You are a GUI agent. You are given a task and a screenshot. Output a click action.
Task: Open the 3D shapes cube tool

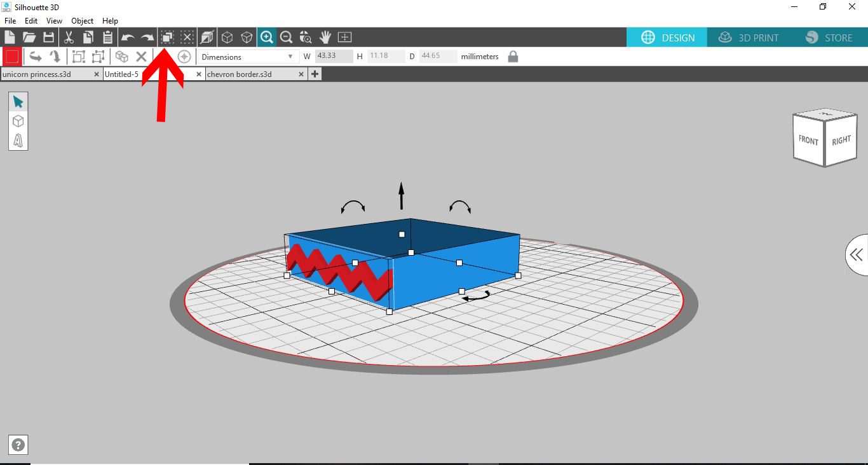point(18,121)
